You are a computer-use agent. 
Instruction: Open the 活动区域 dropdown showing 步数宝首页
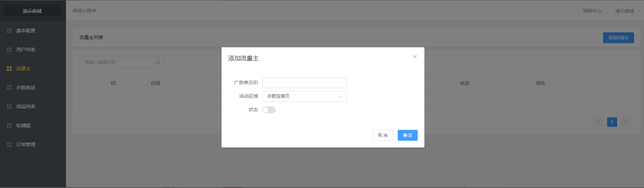click(x=304, y=96)
